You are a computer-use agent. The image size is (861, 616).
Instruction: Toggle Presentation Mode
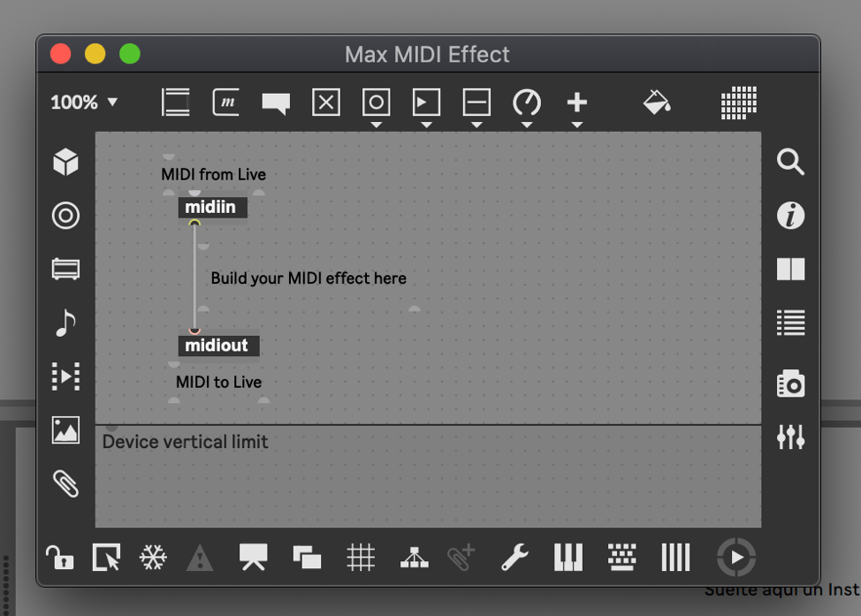(253, 557)
